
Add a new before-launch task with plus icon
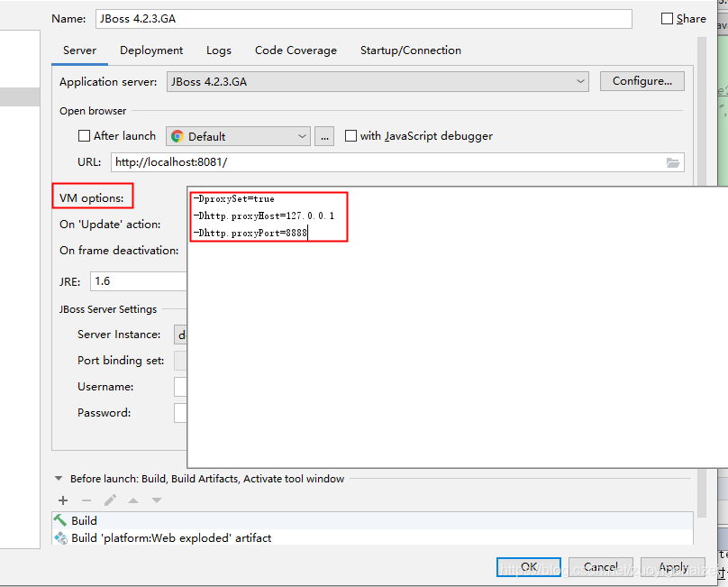[63, 500]
